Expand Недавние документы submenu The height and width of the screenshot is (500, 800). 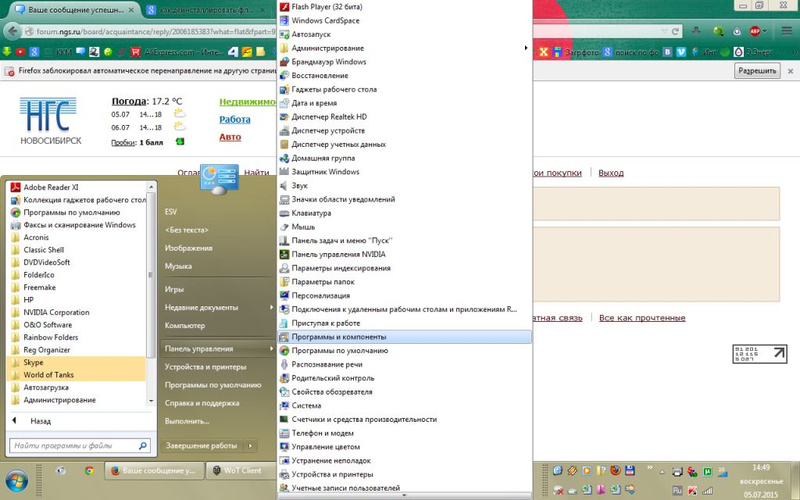[217, 307]
